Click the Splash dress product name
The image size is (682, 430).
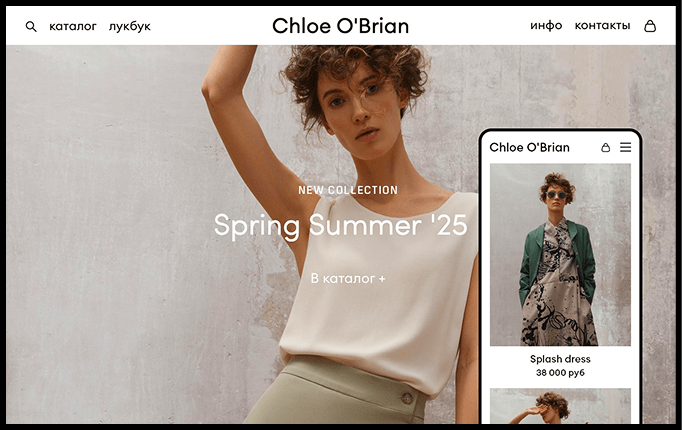click(560, 359)
